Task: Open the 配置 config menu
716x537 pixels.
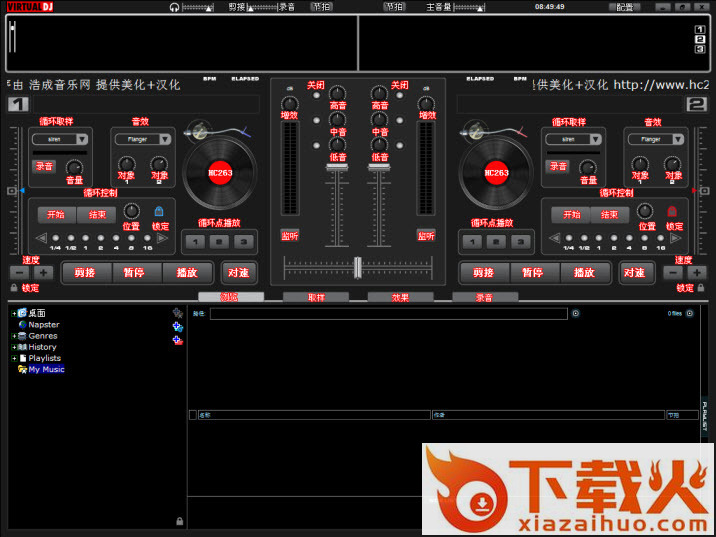Action: pyautogui.click(x=625, y=7)
